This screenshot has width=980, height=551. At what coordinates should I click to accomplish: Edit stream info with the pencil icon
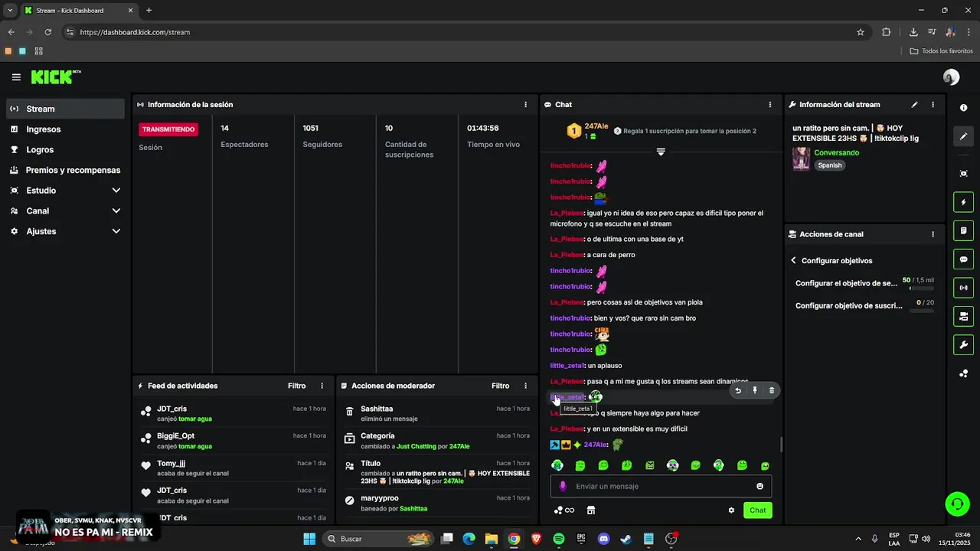[x=914, y=105]
